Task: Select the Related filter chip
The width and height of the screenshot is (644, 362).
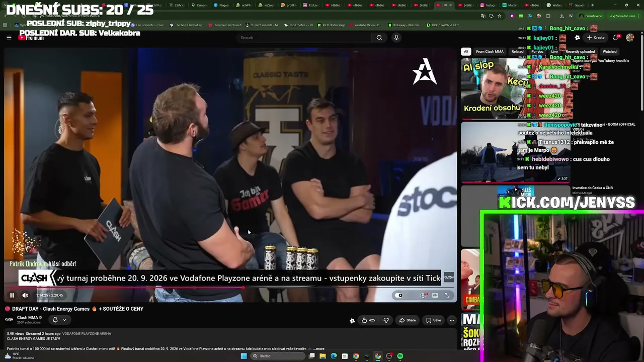Action: 517,51
